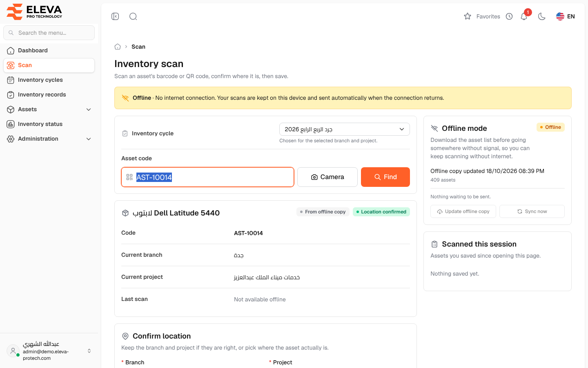Click Update offline copy button
This screenshot has height=368, width=588.
tap(463, 211)
